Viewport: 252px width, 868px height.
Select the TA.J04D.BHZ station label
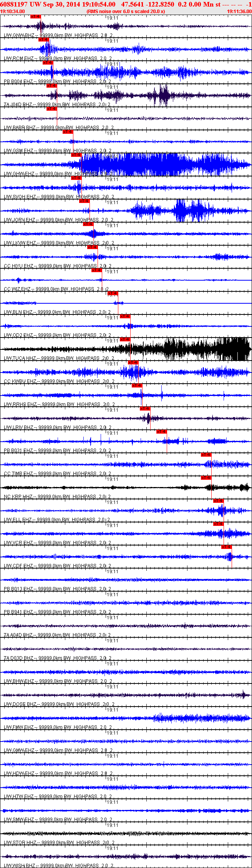coord(18,105)
